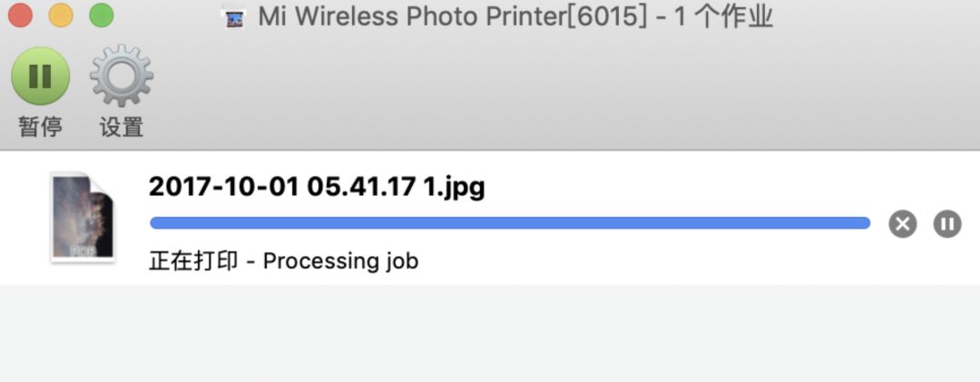Click the blue print progress bar
The height and width of the screenshot is (382, 980).
coord(508,223)
